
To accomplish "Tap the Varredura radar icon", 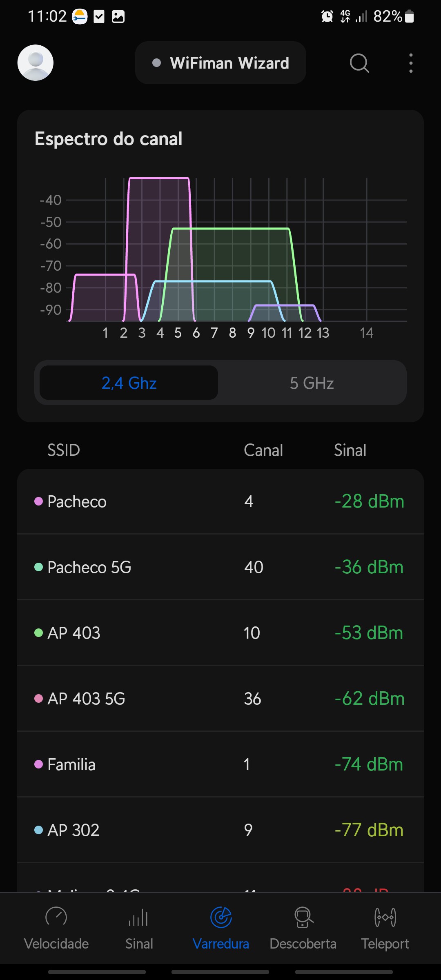I will pos(221,917).
